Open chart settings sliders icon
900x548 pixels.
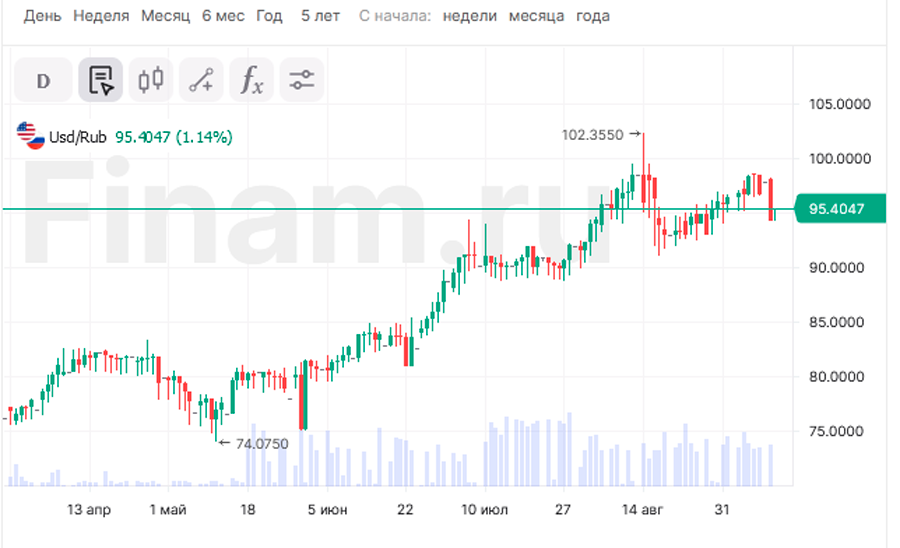click(x=301, y=81)
